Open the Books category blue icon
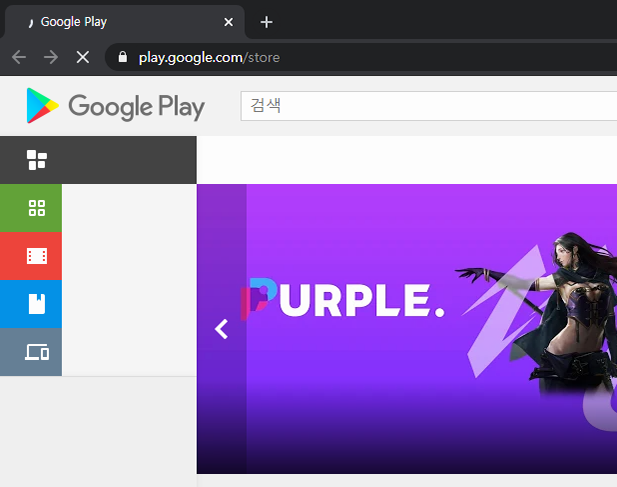 coord(37,304)
